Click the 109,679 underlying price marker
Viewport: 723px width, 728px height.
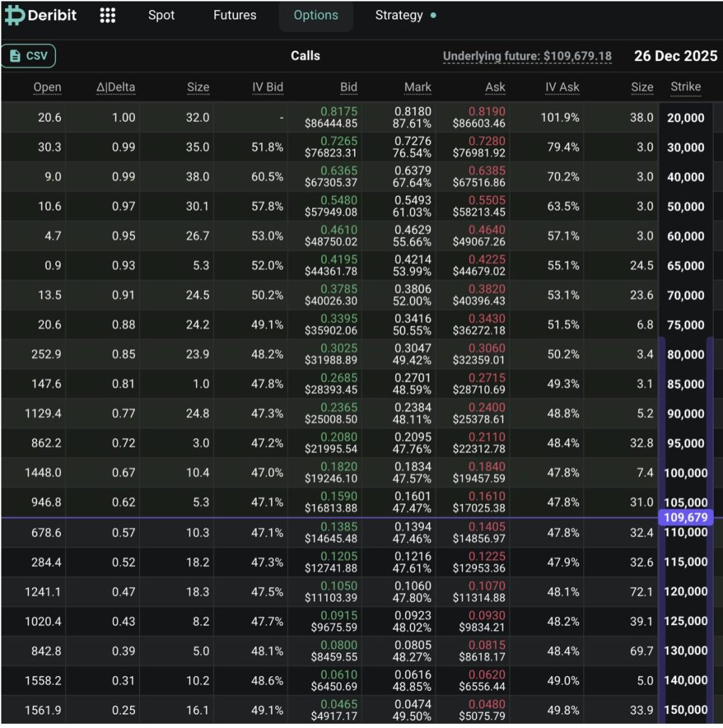(685, 518)
